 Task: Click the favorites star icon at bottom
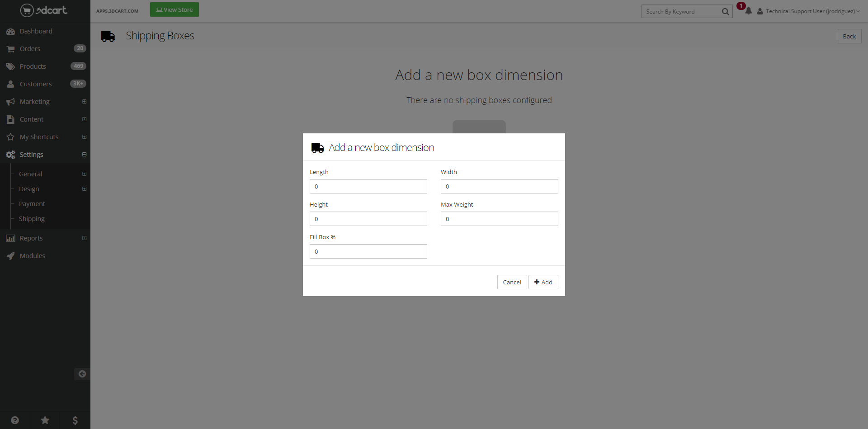pyautogui.click(x=45, y=420)
